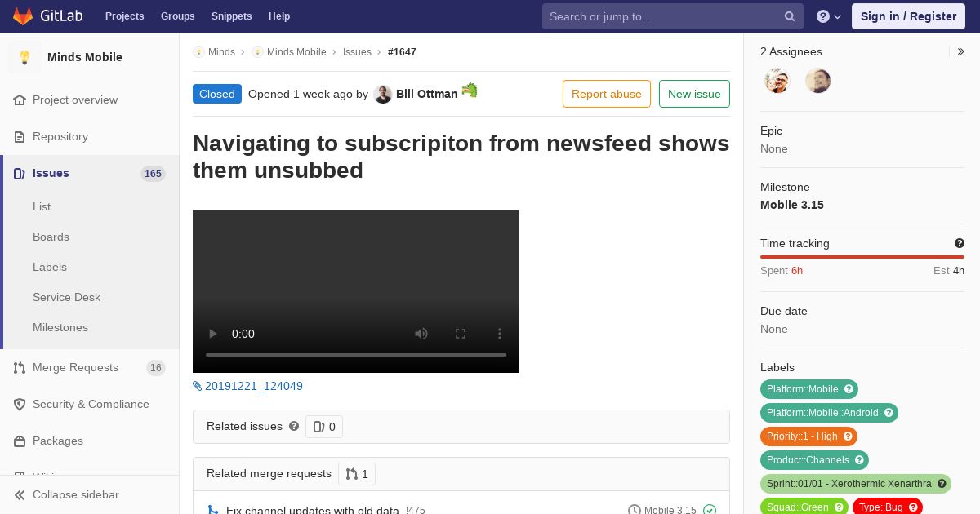Image resolution: width=980 pixels, height=514 pixels.
Task: Open Help in the top navigation bar
Action: 279,16
